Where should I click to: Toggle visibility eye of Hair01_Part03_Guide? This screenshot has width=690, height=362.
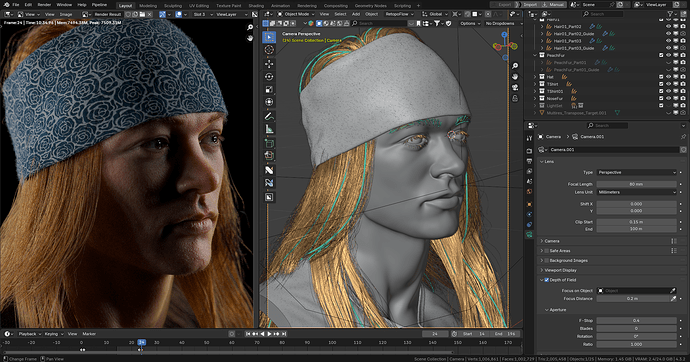point(668,48)
